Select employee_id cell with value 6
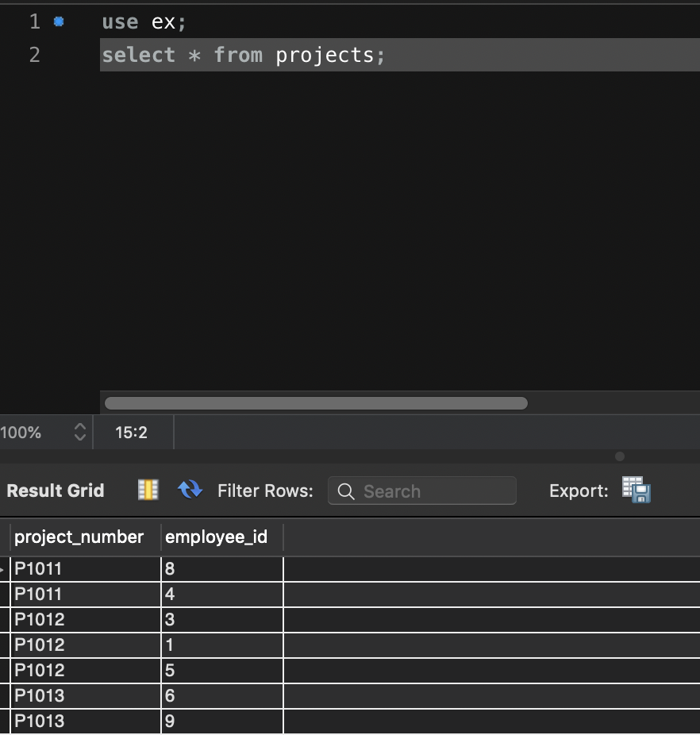 (x=222, y=695)
